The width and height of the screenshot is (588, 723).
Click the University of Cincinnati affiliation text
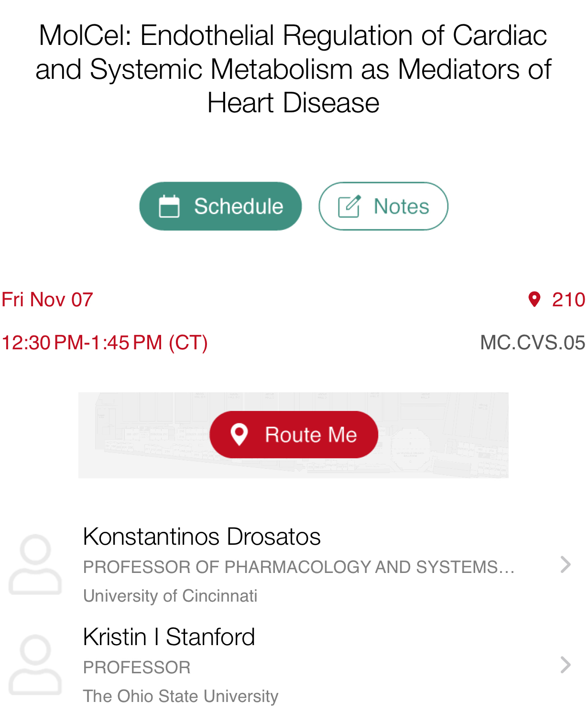[x=170, y=596]
